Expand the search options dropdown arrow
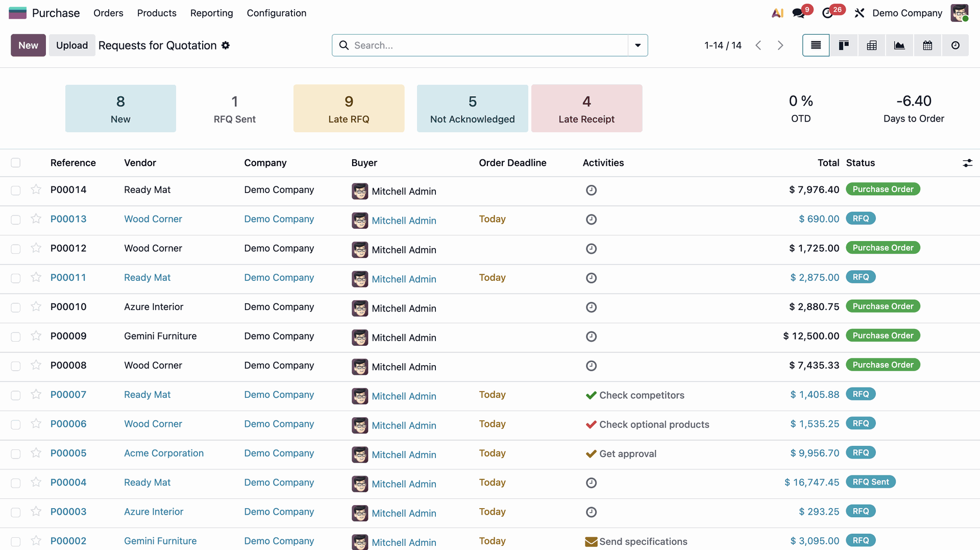The image size is (980, 550). click(x=638, y=45)
